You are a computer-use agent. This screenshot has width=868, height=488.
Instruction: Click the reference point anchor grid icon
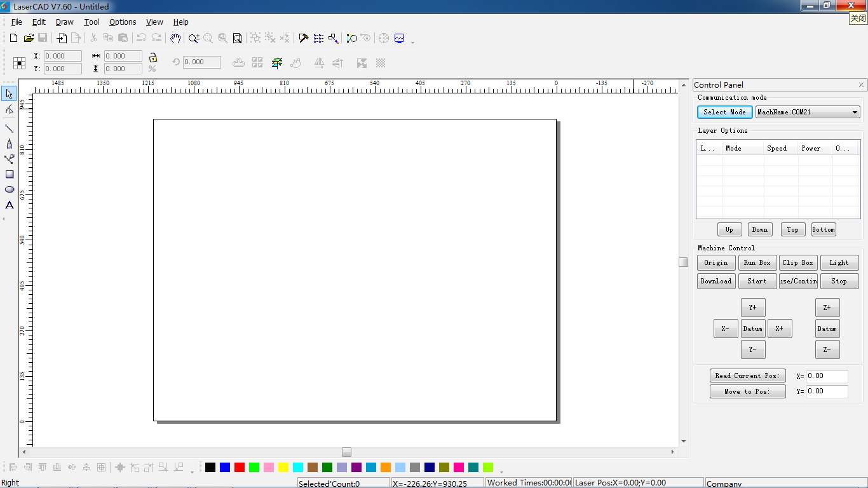click(20, 63)
